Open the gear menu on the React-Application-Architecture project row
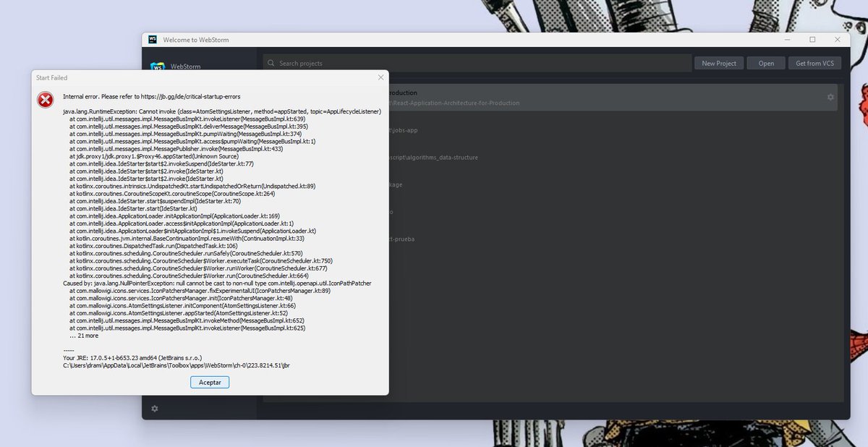 click(830, 97)
